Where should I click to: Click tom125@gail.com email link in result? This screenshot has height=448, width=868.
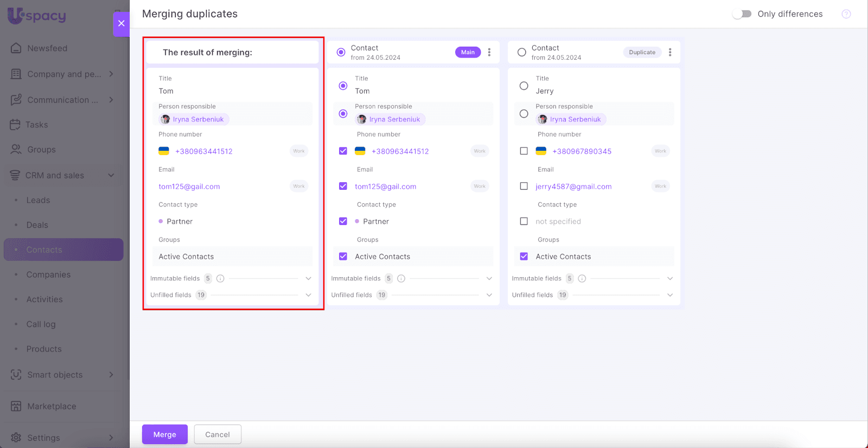click(x=189, y=187)
